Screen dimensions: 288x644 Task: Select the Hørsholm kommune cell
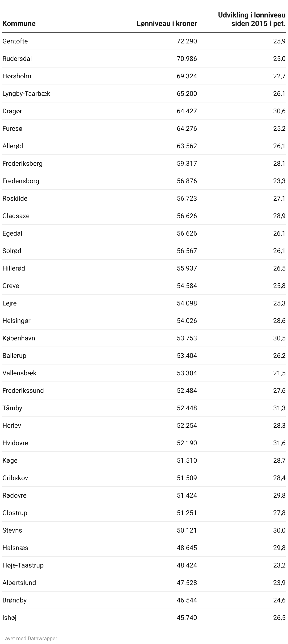[17, 76]
